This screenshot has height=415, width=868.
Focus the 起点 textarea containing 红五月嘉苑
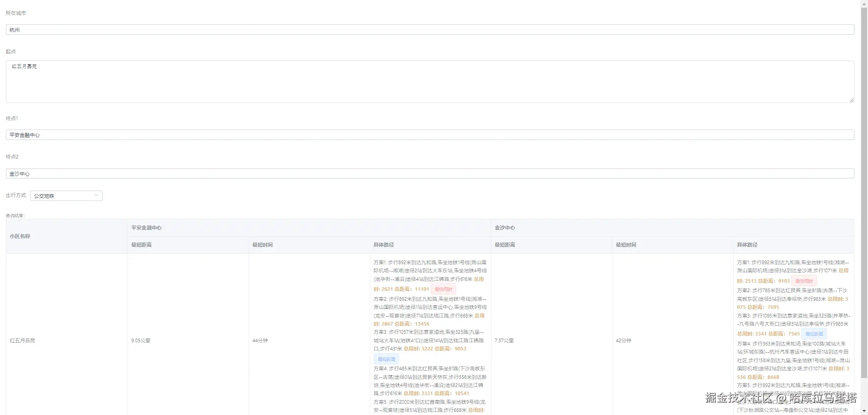click(x=430, y=82)
